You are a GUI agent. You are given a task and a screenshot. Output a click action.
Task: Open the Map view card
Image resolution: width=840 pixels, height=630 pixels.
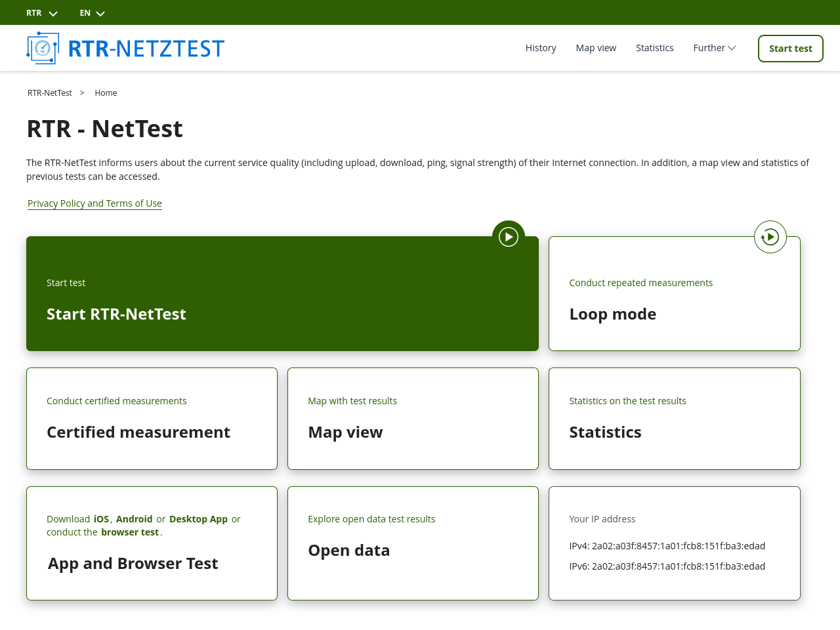(413, 419)
